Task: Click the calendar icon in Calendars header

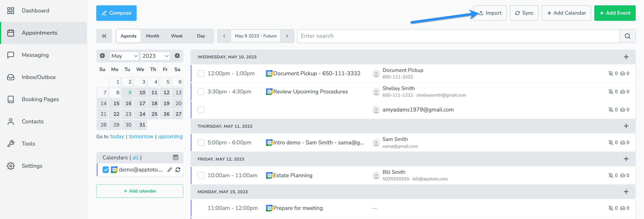Action: pyautogui.click(x=176, y=157)
